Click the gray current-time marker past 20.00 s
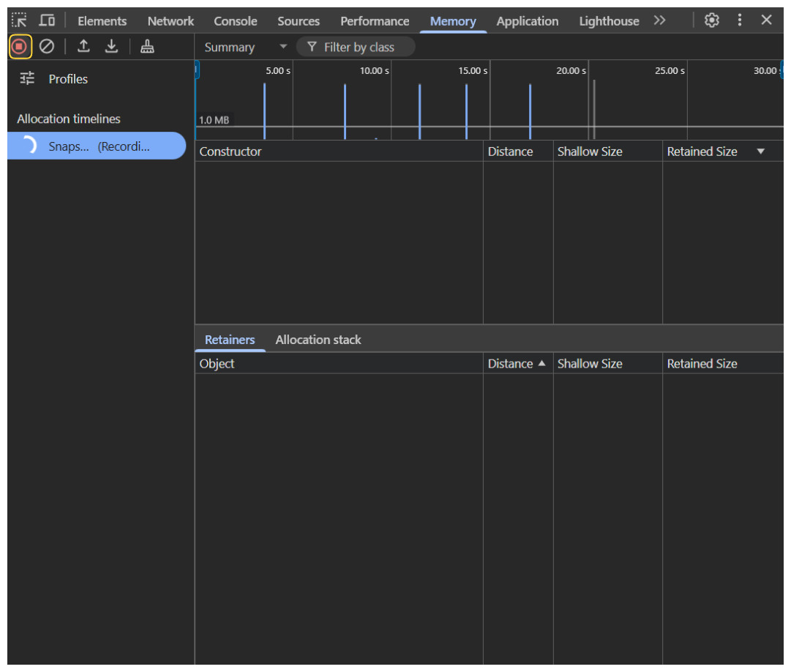The height and width of the screenshot is (672, 791). tap(594, 109)
